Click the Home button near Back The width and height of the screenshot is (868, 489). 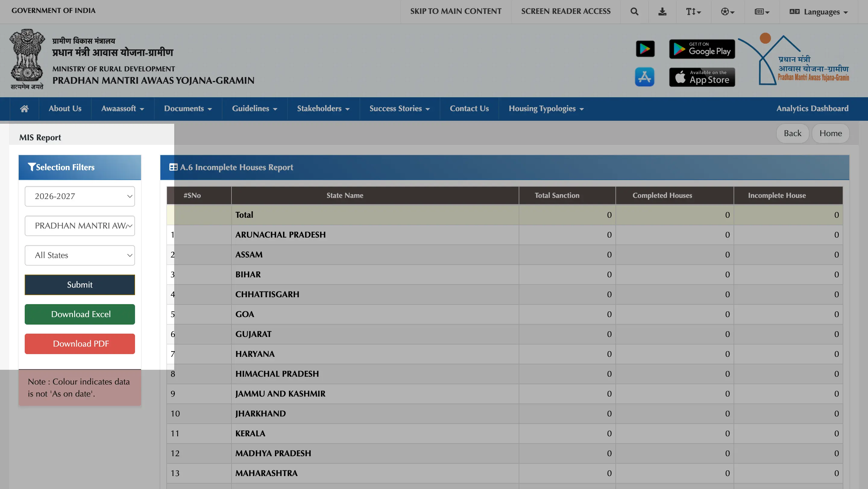831,133
